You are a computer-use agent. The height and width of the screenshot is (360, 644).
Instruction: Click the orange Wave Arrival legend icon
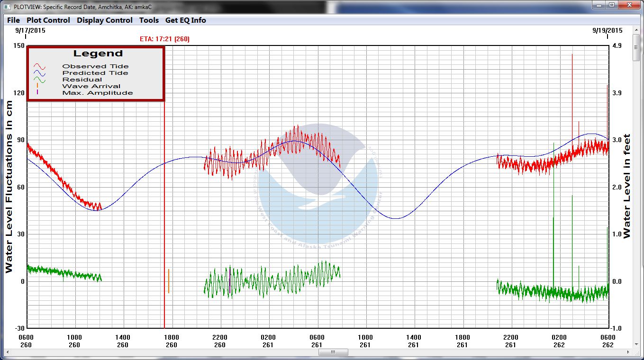tap(37, 86)
